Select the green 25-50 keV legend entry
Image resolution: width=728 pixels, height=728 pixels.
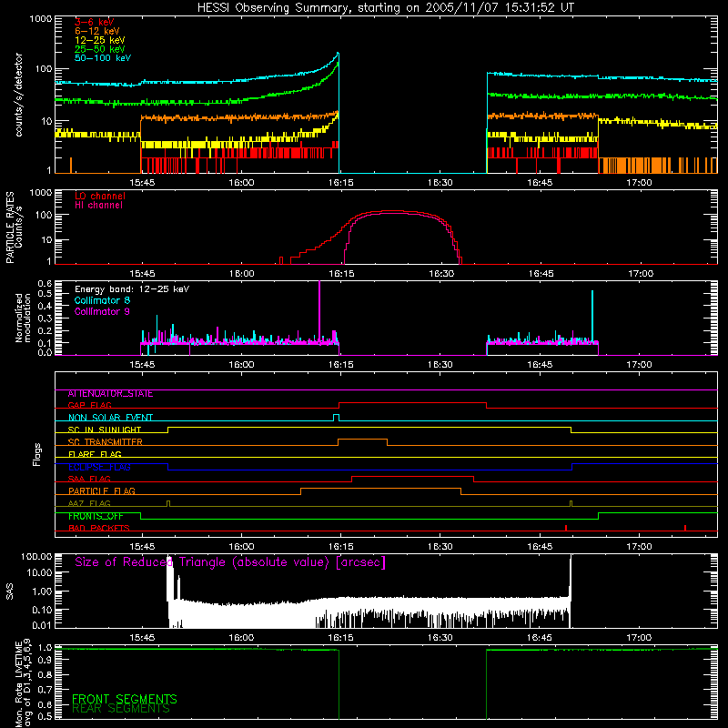tap(100, 49)
